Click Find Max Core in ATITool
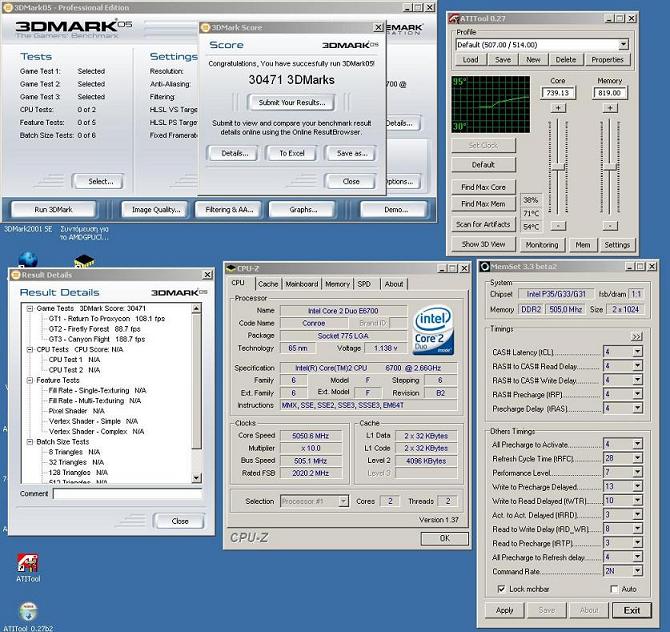670x632 pixels. (483, 187)
